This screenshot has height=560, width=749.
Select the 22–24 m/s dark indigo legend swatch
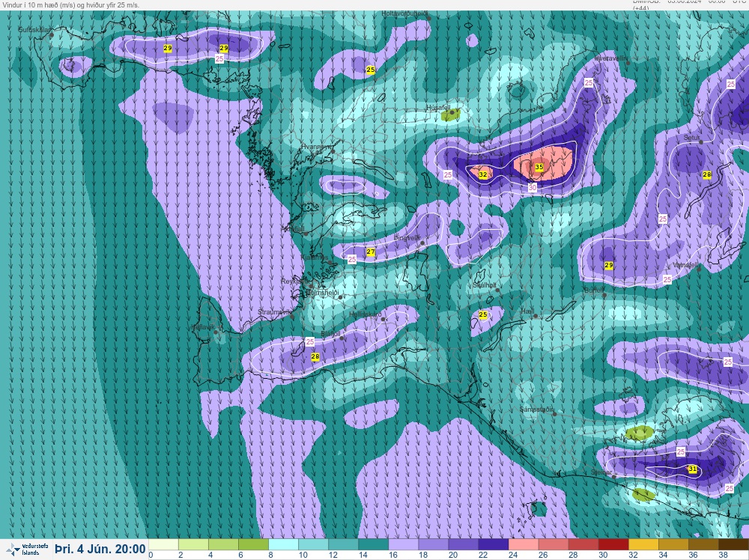[x=493, y=545]
